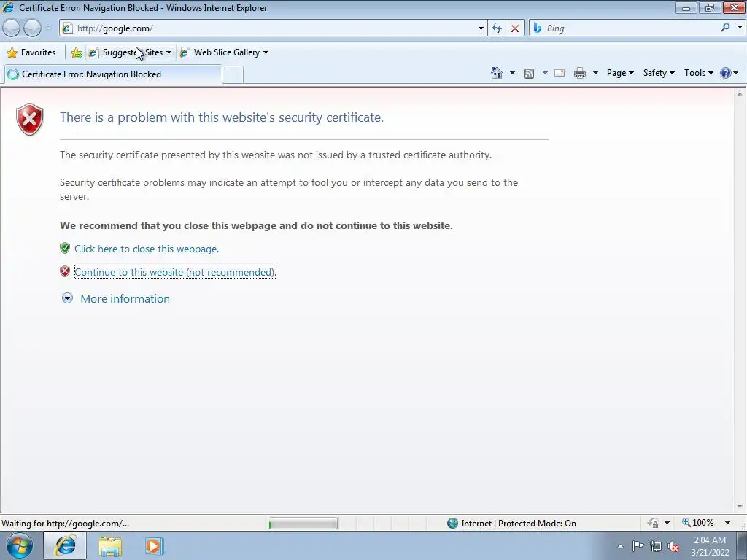
Task: Expand the Feeds dropdown arrow
Action: 545,73
